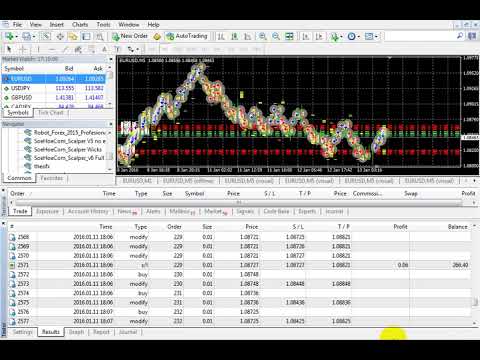Switch to line chart icon

coord(248,36)
